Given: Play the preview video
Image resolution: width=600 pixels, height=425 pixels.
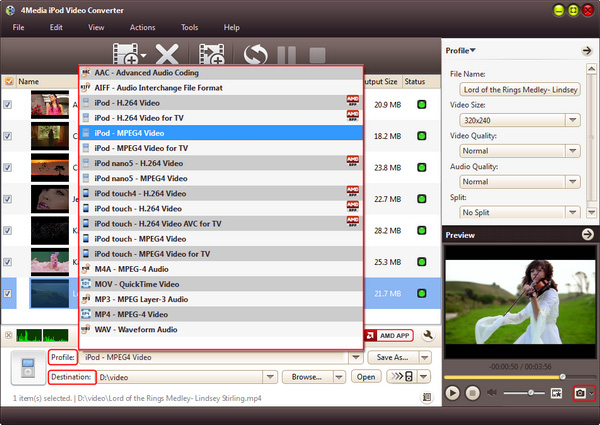Looking at the screenshot, I should coord(452,393).
